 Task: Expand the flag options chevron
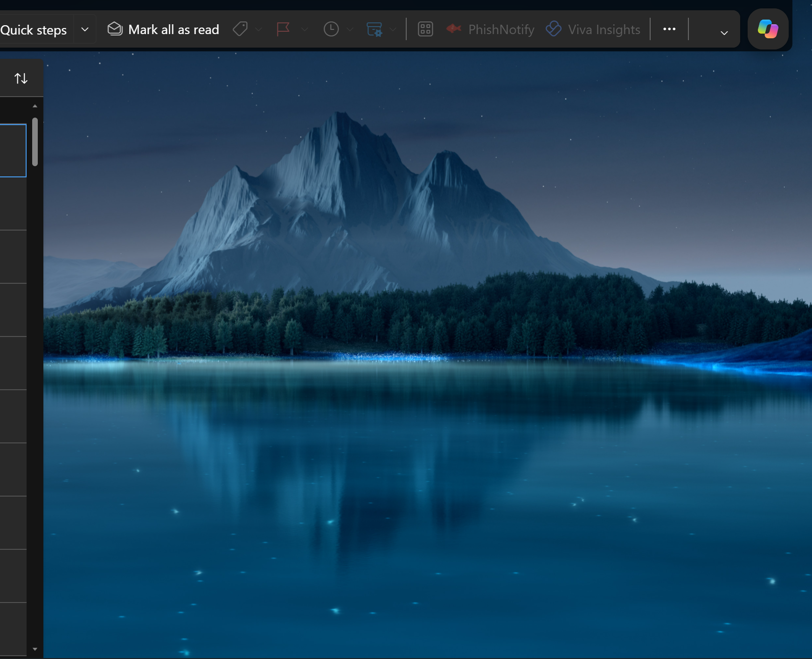[305, 29]
